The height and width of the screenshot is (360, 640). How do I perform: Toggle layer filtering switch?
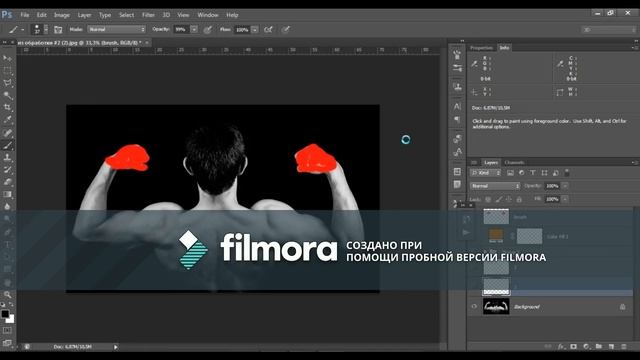pyautogui.click(x=567, y=172)
